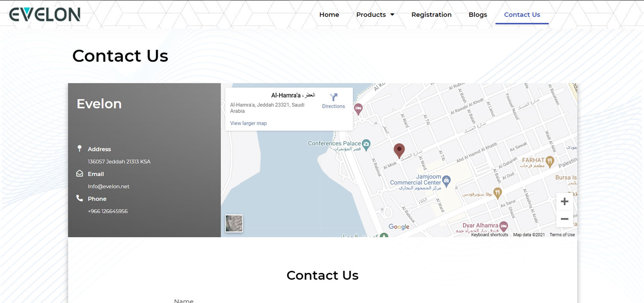Open the View larger map link

(248, 123)
